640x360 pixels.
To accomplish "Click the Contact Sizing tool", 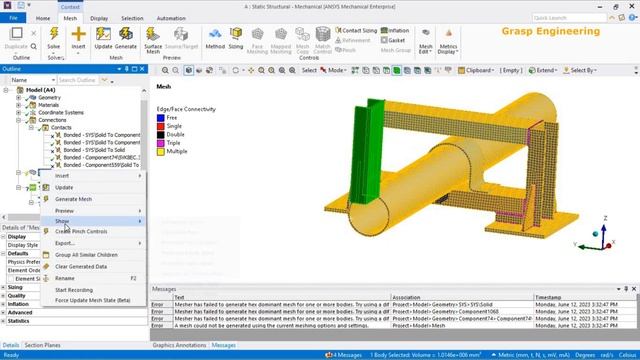I will click(356, 31).
